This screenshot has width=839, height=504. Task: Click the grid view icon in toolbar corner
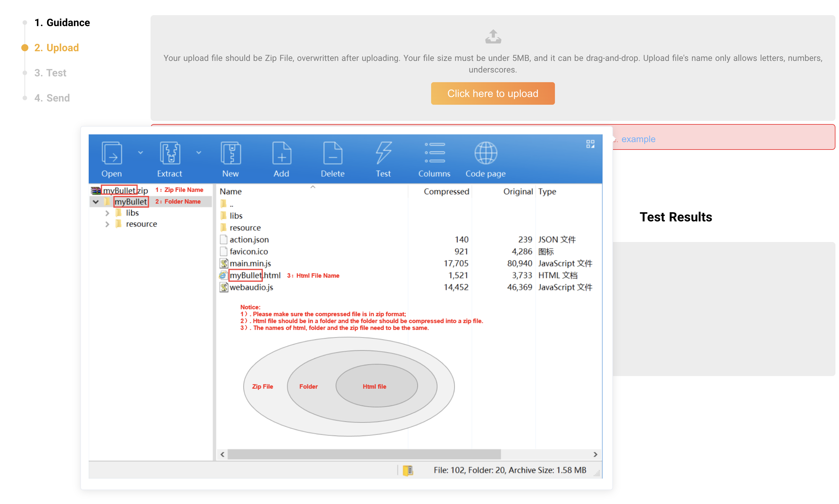coord(590,144)
